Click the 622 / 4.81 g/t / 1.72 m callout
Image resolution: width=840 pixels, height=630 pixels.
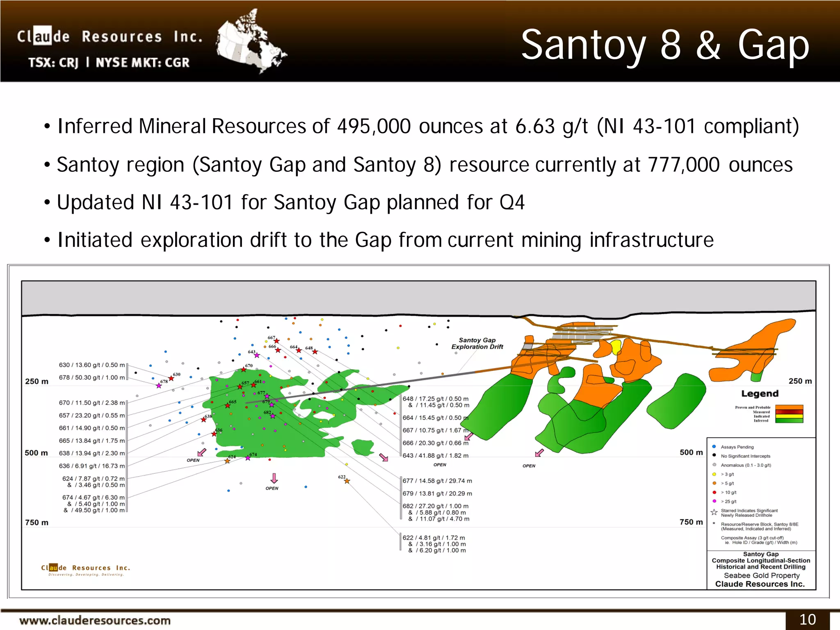coord(434,538)
